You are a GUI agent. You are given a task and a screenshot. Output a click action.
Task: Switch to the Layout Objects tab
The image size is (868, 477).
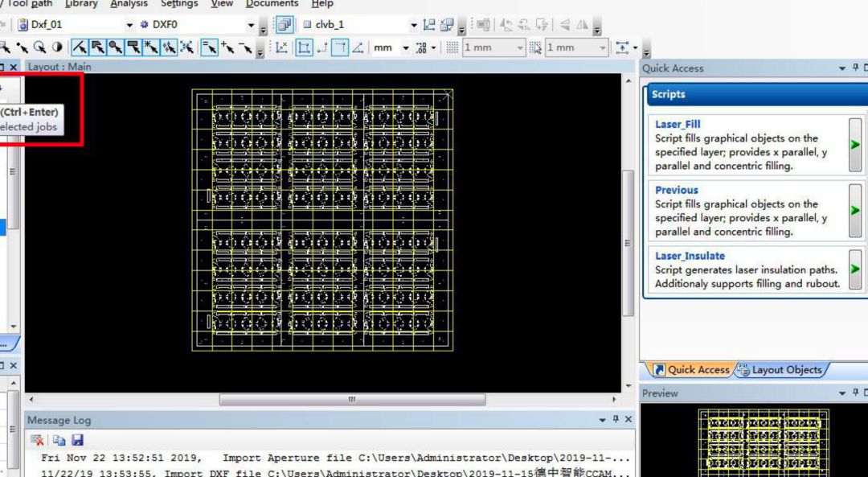pyautogui.click(x=780, y=369)
